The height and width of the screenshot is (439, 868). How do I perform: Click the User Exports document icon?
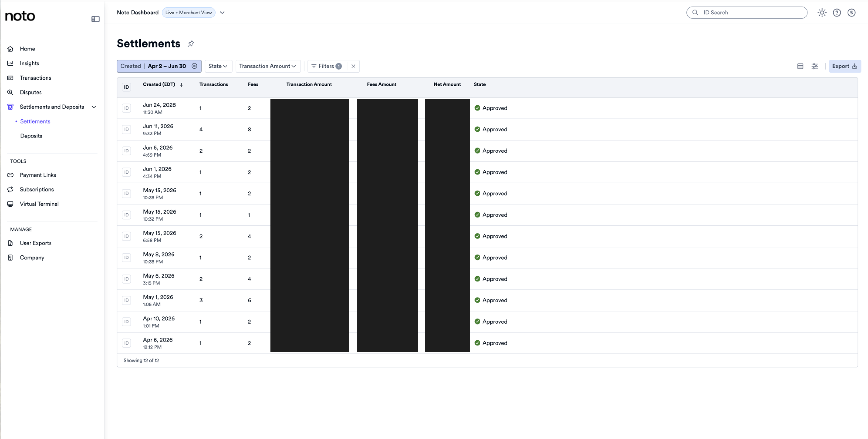10,243
